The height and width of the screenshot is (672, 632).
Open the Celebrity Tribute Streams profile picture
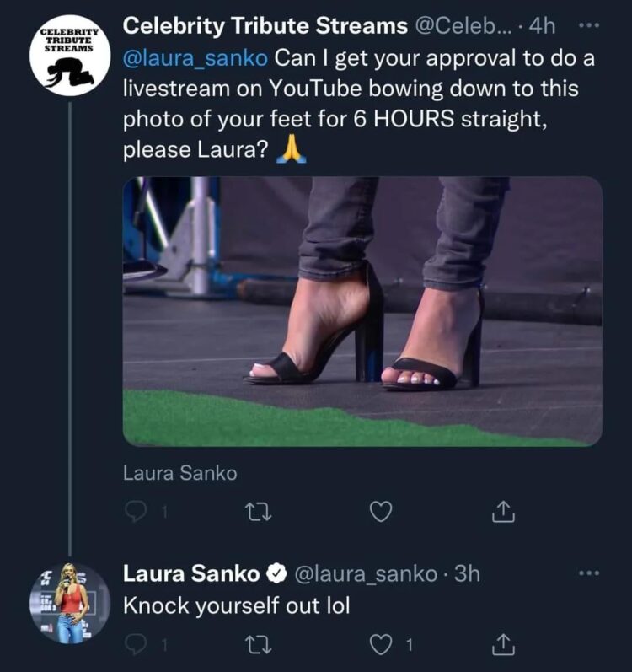(x=71, y=56)
